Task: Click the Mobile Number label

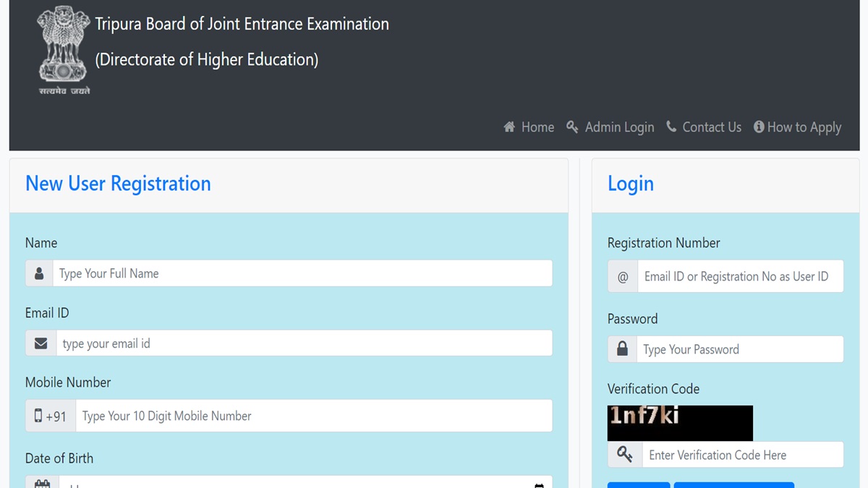Action: [68, 382]
